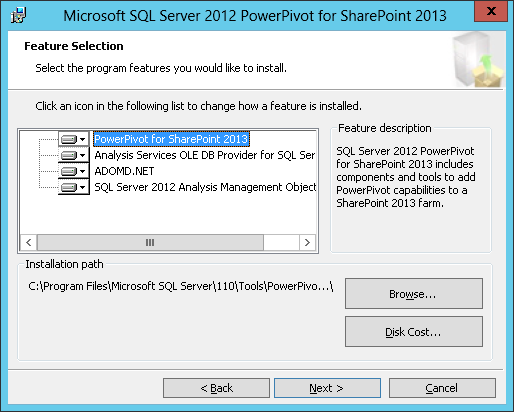The height and width of the screenshot is (412, 514).
Task: Click the installer icon in the title bar
Action: coord(18,15)
